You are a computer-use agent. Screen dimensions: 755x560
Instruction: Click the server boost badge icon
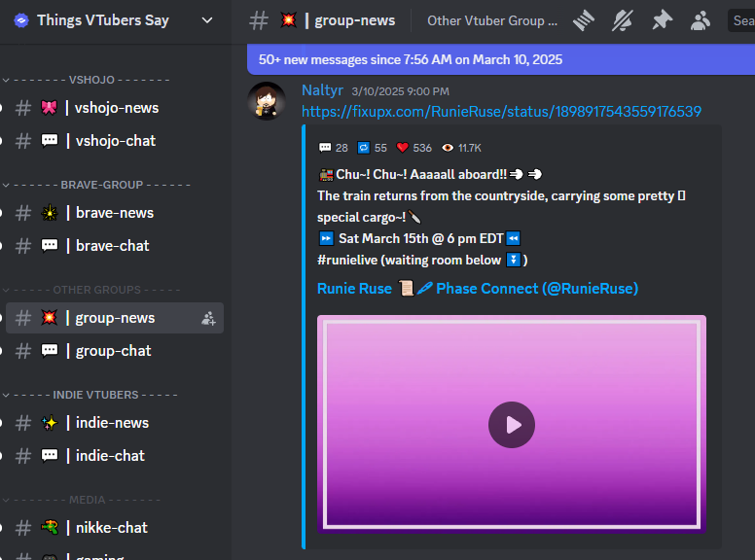pos(21,20)
